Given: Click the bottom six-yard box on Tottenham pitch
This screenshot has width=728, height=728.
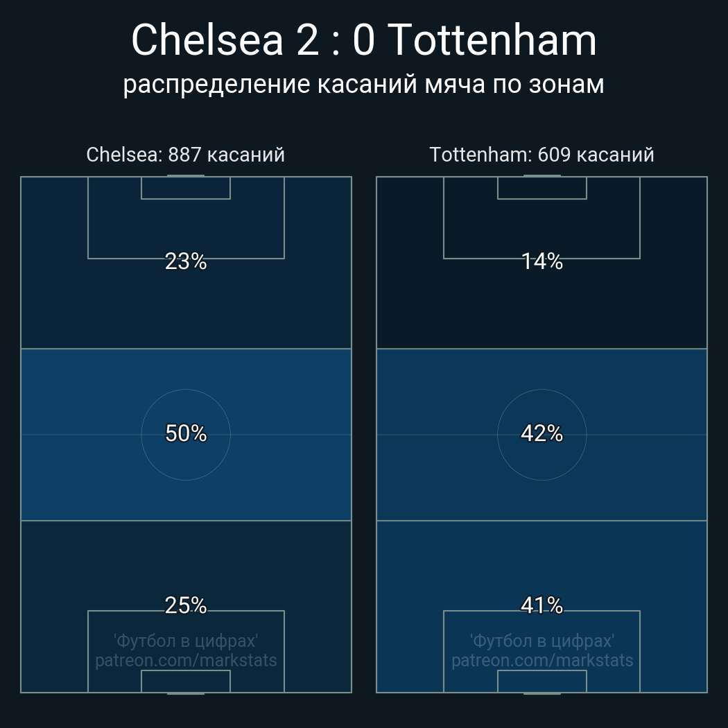Looking at the screenshot, I should (541, 681).
